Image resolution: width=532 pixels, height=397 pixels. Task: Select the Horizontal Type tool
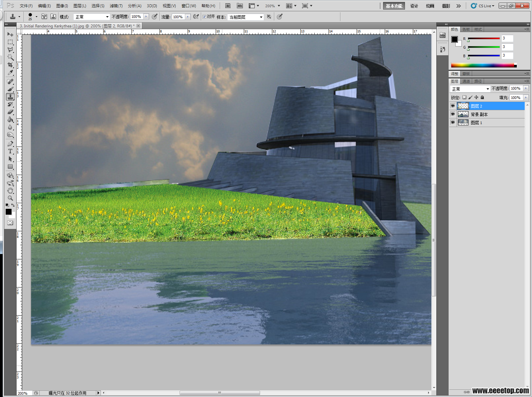click(x=10, y=151)
